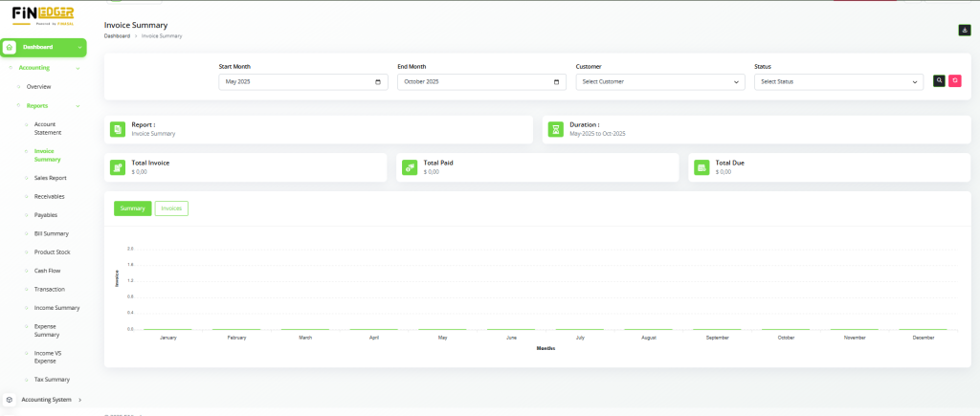The image size is (980, 416).
Task: Click the Dashboard home icon
Action: point(10,47)
